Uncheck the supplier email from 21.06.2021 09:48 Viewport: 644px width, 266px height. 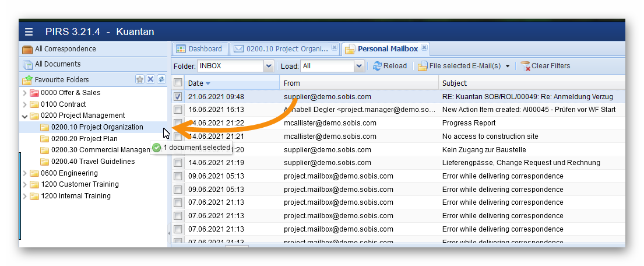(178, 97)
